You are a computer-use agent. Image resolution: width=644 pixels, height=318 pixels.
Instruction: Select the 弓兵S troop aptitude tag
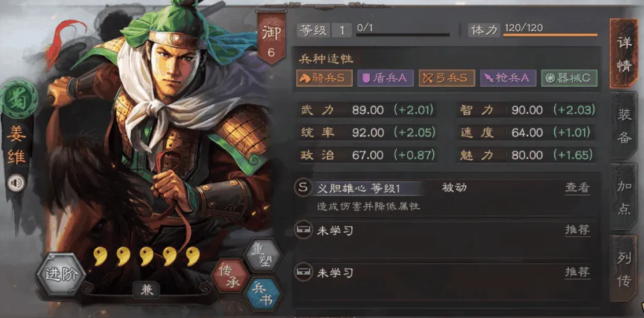447,78
